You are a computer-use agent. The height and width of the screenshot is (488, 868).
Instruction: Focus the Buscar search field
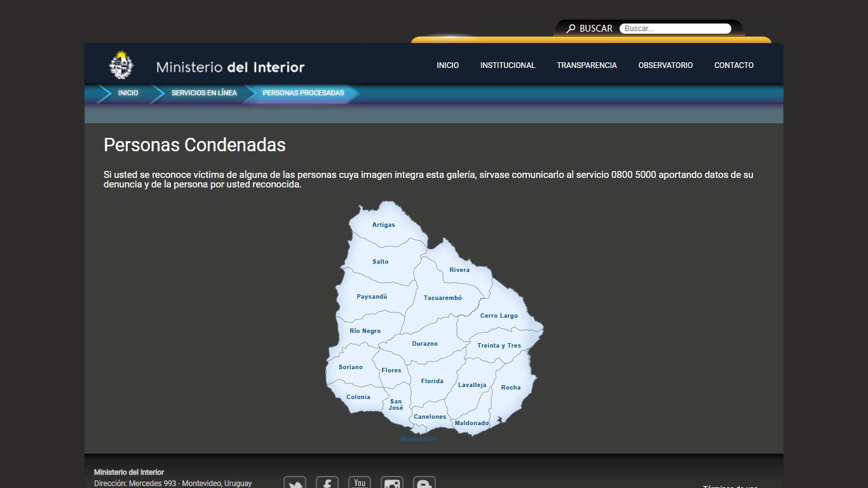pos(675,29)
